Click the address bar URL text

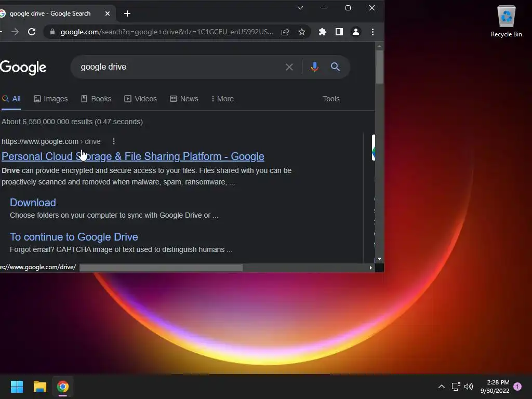click(167, 32)
